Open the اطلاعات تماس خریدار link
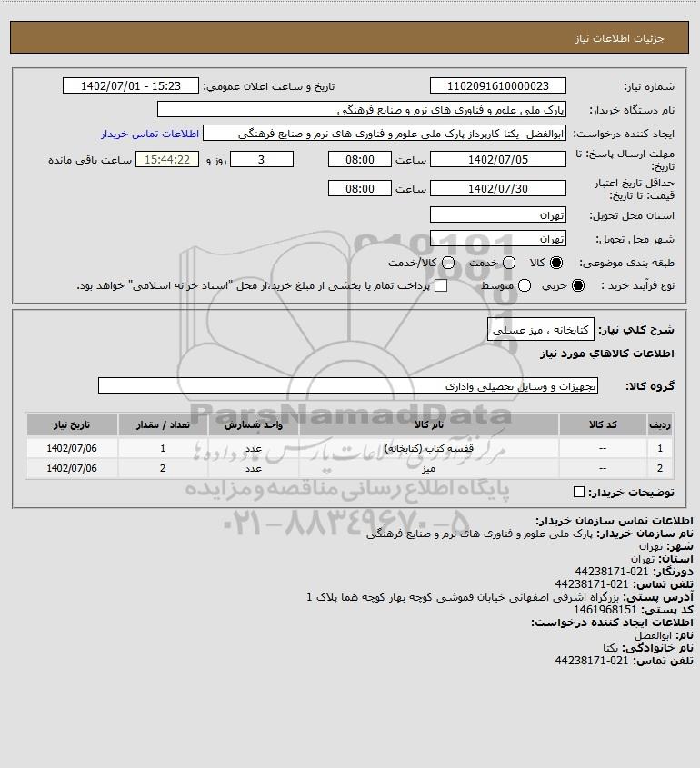 click(150, 134)
